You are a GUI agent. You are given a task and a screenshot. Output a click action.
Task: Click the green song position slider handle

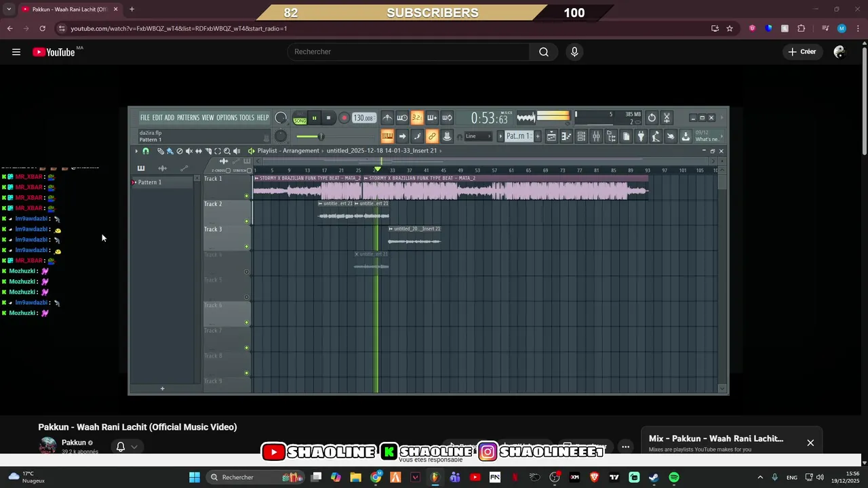(321, 136)
